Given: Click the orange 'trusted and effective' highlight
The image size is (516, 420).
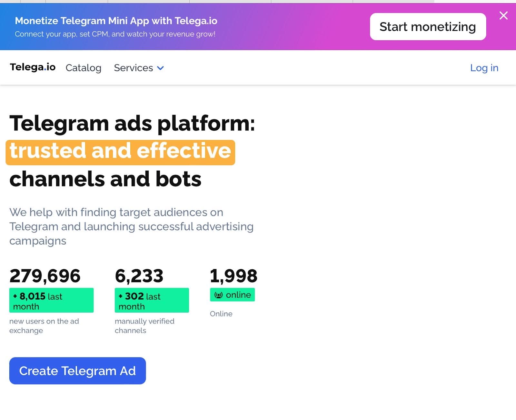Looking at the screenshot, I should 120,152.
